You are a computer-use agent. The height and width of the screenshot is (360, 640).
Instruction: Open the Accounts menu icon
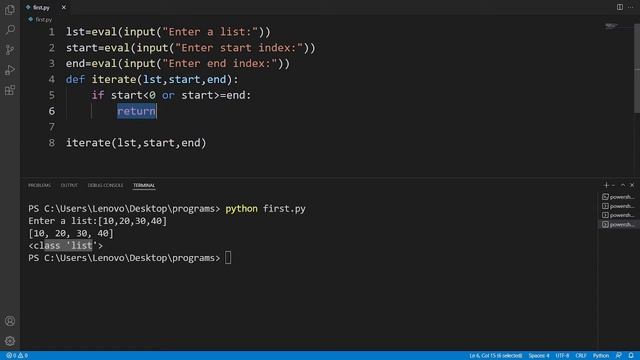[x=10, y=321]
